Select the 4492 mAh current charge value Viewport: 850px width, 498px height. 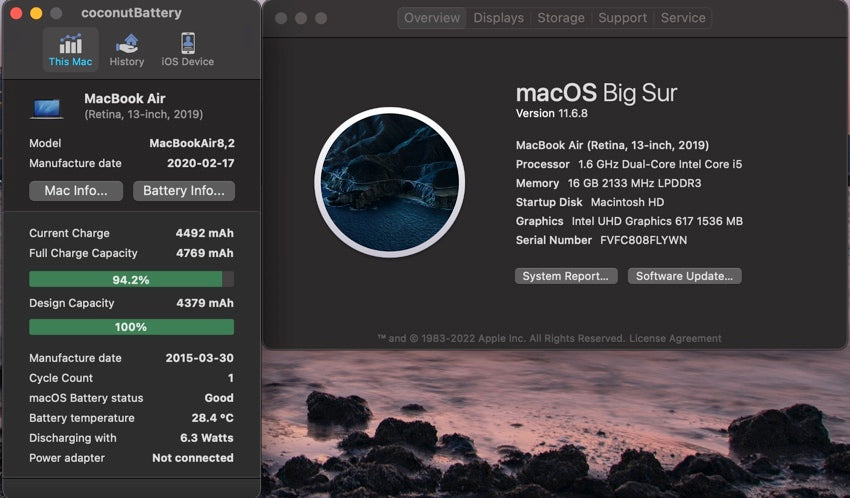pyautogui.click(x=204, y=233)
